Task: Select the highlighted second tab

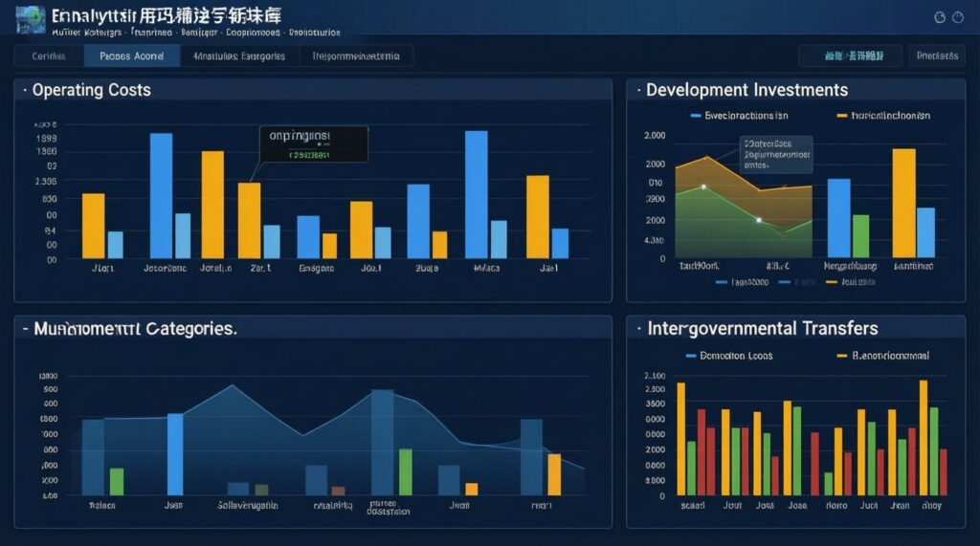Action: 132,56
